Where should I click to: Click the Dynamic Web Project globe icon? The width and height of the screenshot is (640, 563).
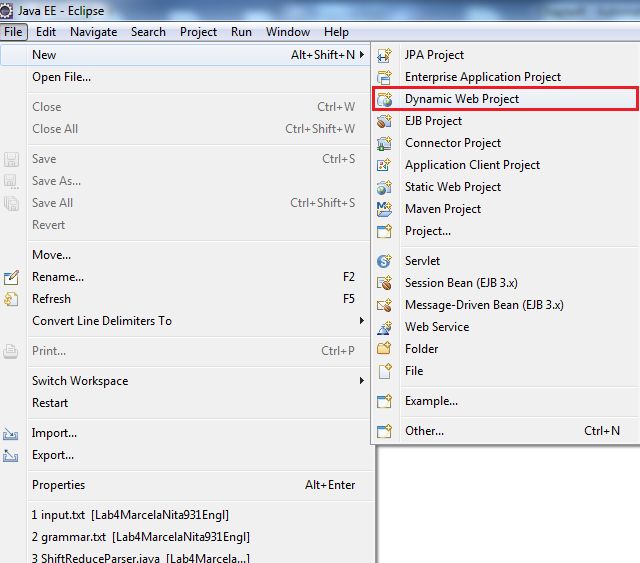[385, 99]
